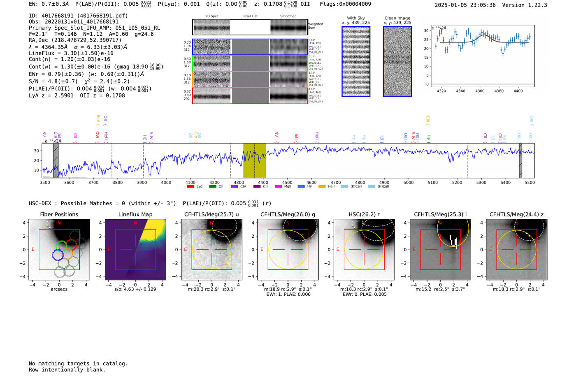
Task: Click the m:20.3 rc:2.9" s:0.1" caption
Action: [211, 289]
